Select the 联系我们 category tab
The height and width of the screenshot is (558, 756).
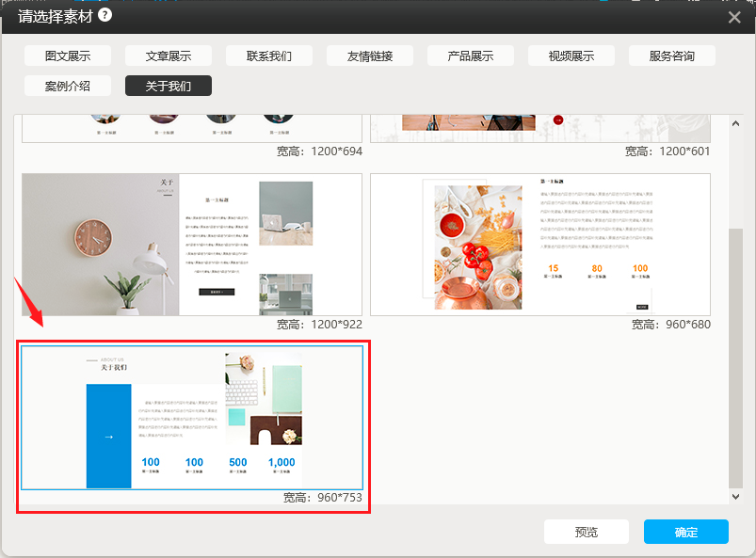click(269, 56)
